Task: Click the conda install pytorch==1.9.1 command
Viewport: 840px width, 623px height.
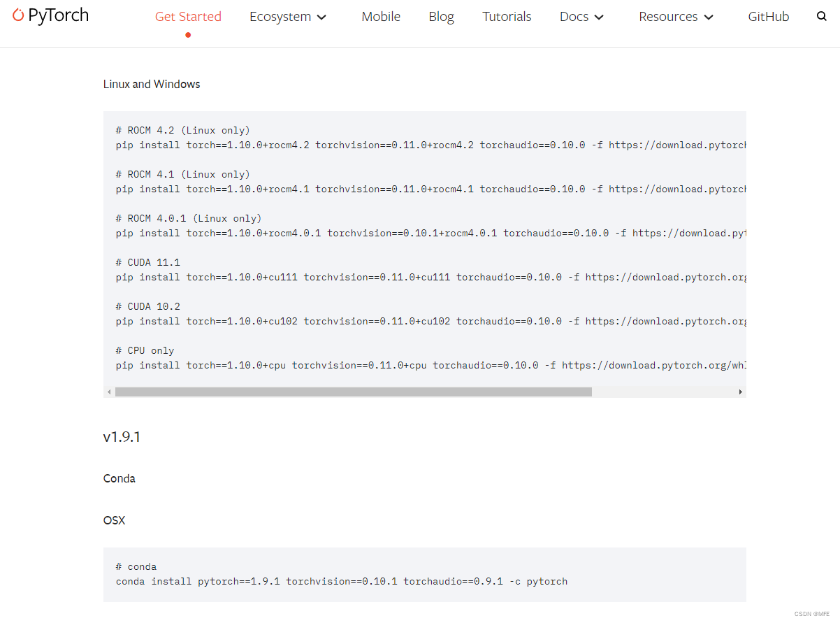Action: click(342, 581)
